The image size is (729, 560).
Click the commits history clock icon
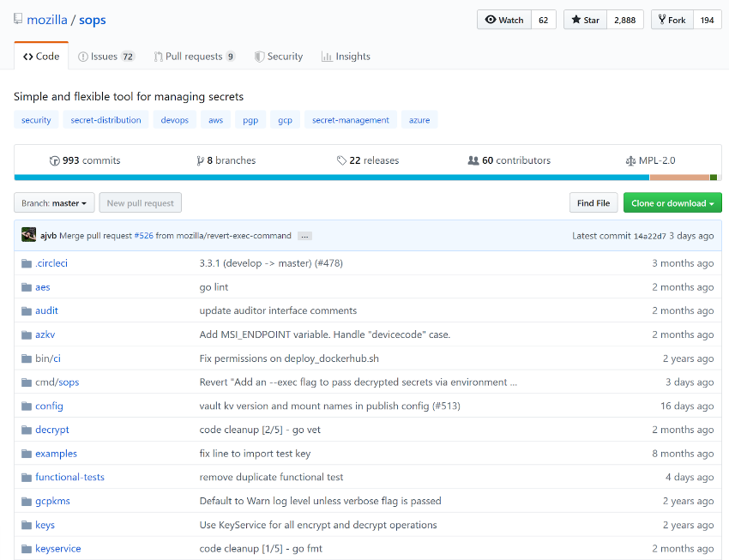(54, 161)
